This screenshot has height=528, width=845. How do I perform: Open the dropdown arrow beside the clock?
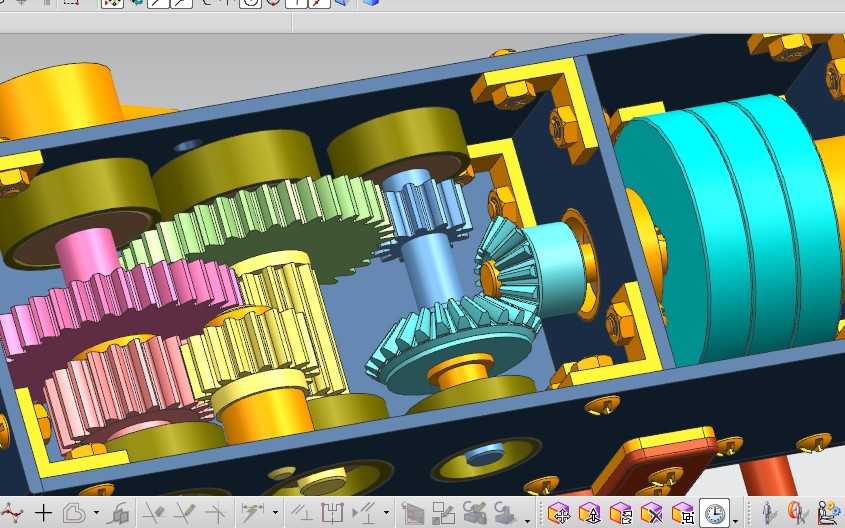(x=736, y=520)
